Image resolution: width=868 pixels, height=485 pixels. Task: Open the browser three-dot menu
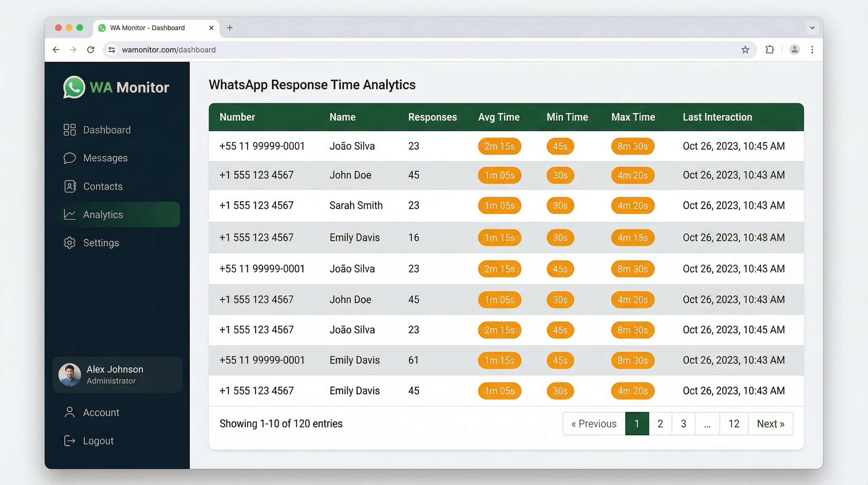point(812,50)
